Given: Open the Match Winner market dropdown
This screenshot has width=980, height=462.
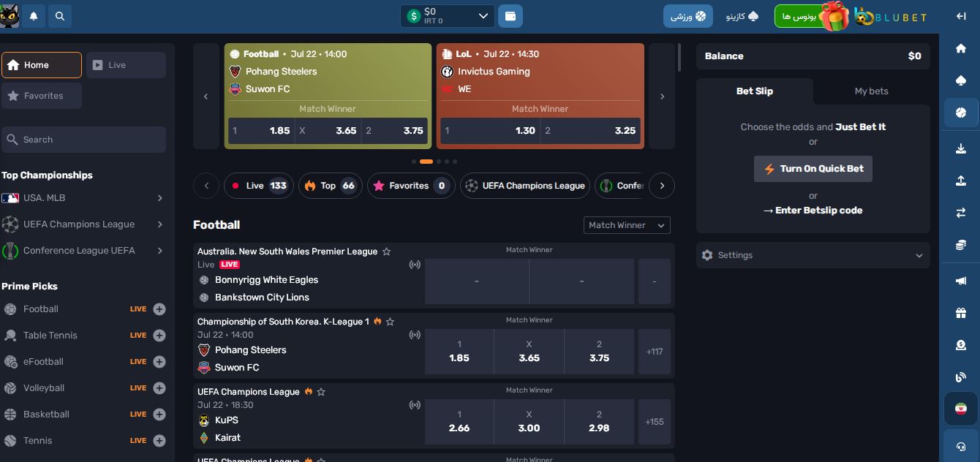Looking at the screenshot, I should (x=627, y=225).
